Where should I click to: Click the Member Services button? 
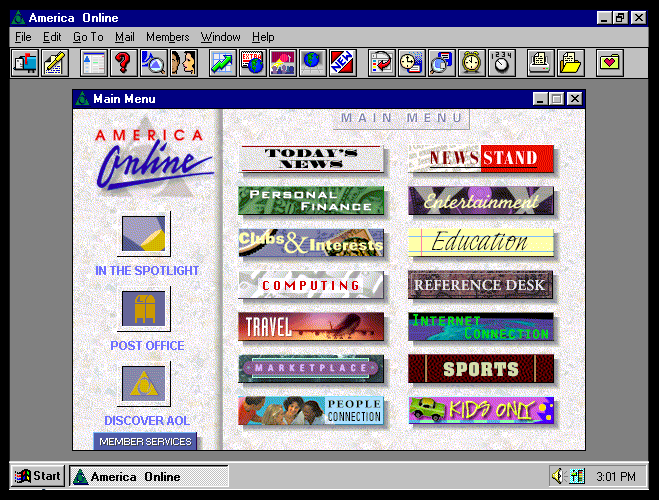pos(145,442)
